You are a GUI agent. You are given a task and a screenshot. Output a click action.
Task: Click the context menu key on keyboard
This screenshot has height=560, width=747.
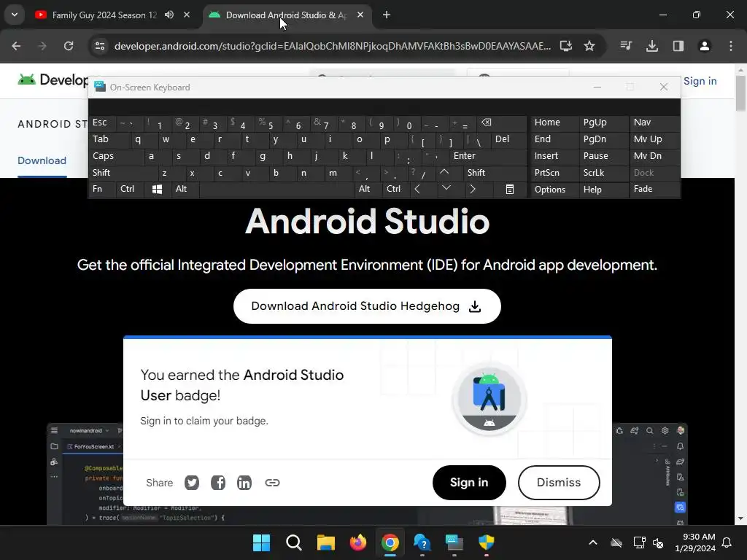pos(509,189)
